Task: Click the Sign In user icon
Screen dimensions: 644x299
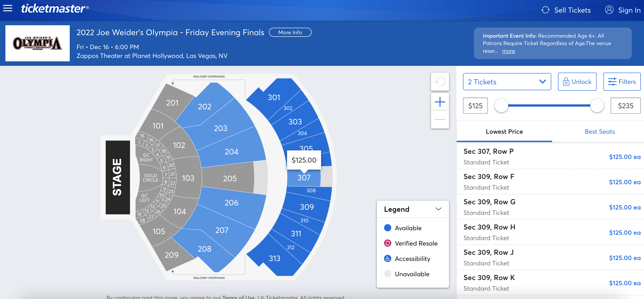Action: coord(609,10)
